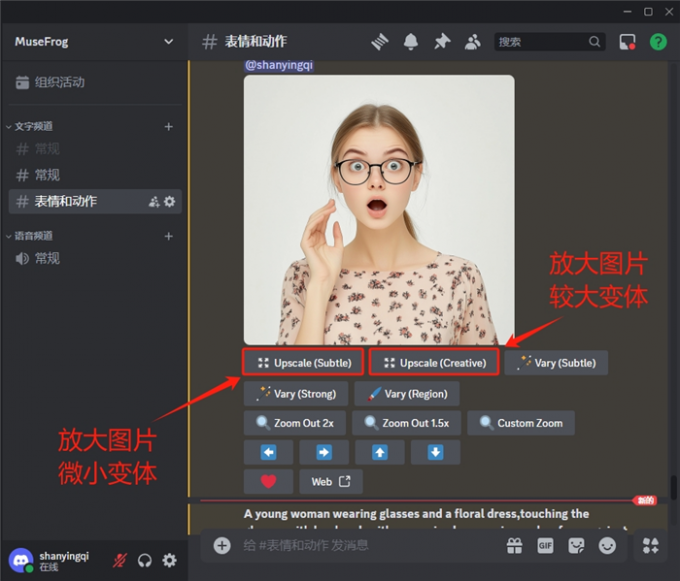Click the Zoom Out 1.5x button

tap(406, 423)
